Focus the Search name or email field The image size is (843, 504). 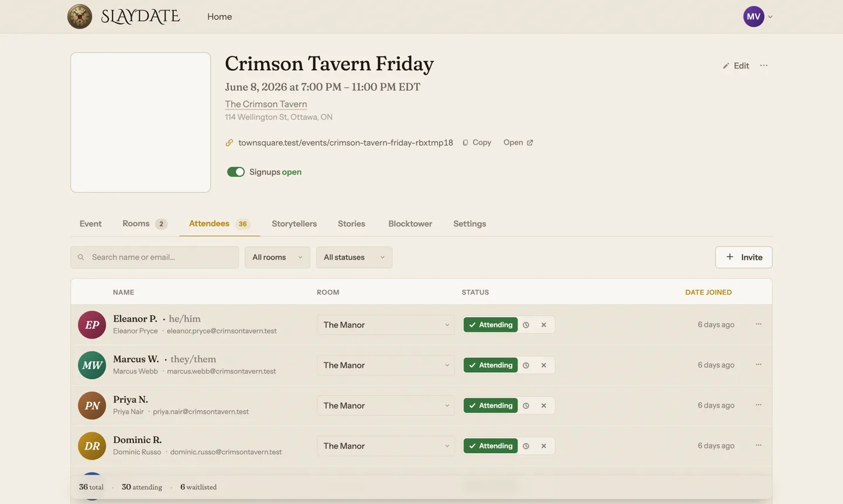(x=155, y=258)
